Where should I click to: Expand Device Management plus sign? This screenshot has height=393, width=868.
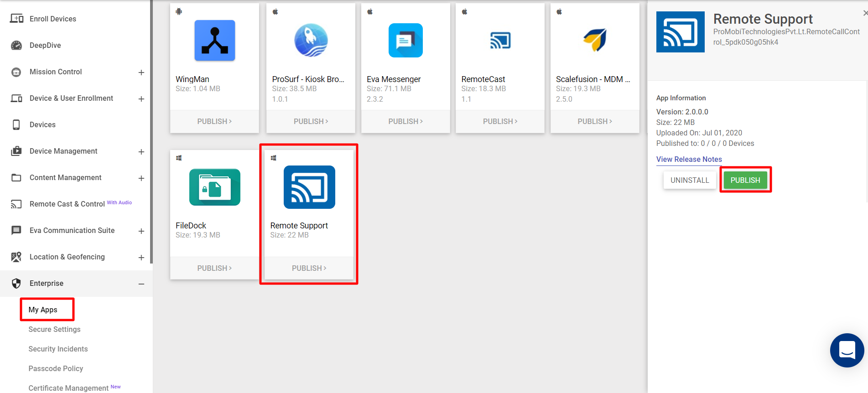141,152
